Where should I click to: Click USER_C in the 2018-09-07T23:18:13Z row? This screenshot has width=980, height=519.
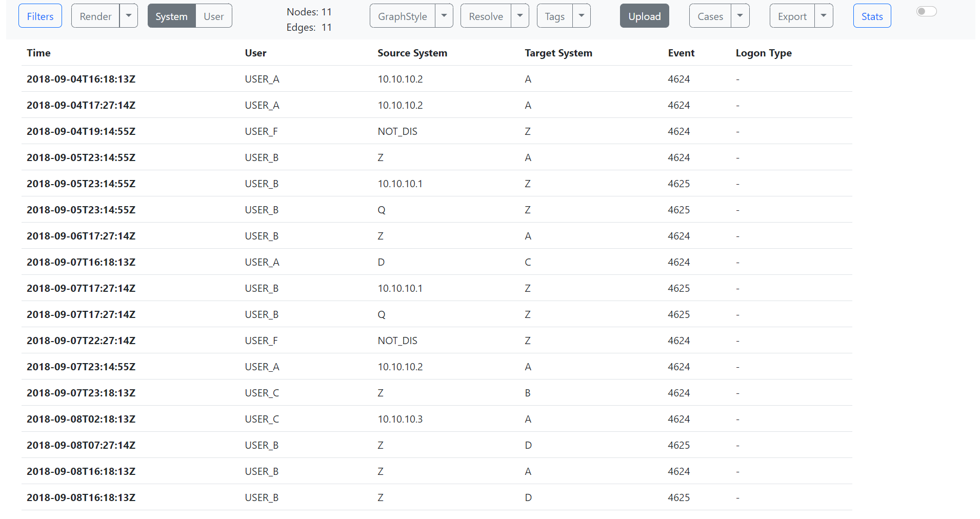(262, 393)
